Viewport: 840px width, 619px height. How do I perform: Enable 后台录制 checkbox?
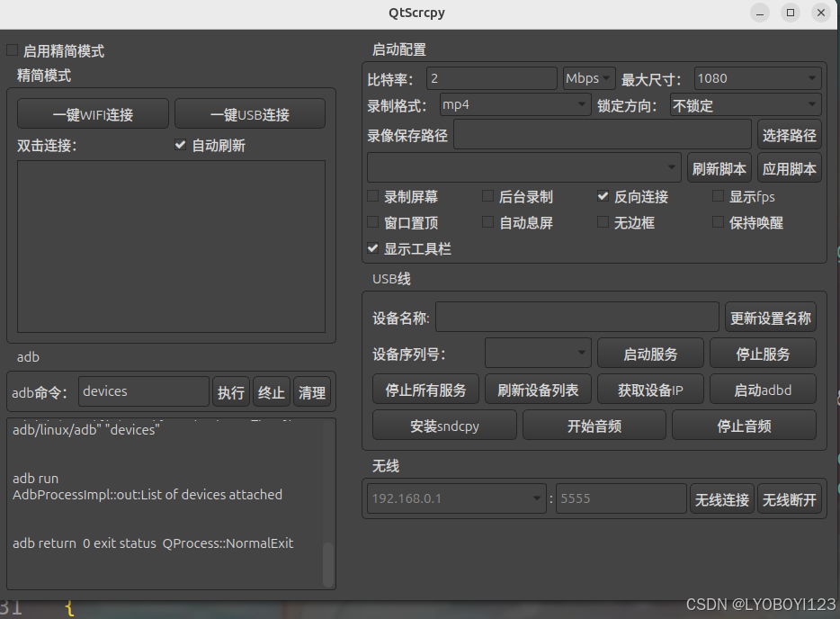pyautogui.click(x=487, y=196)
